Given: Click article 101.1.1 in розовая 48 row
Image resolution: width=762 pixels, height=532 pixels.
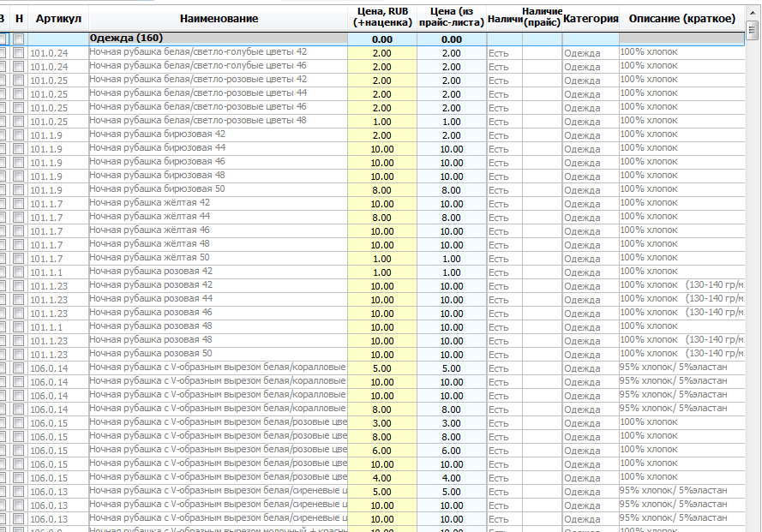Looking at the screenshot, I should point(46,327).
